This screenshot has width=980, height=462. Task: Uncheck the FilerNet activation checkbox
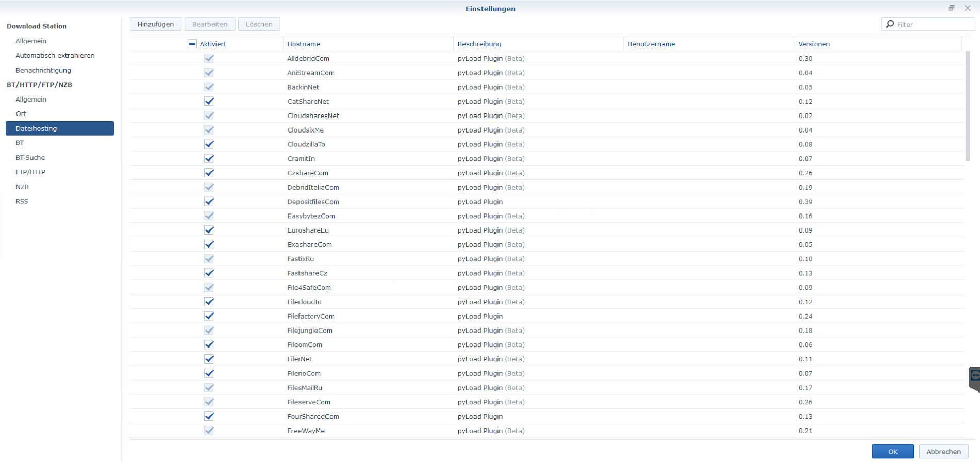point(209,359)
